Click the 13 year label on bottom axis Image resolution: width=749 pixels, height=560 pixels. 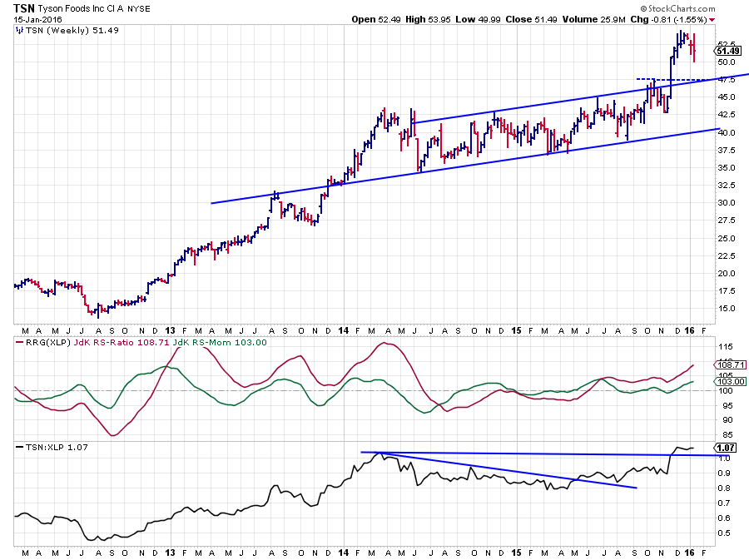(x=170, y=553)
